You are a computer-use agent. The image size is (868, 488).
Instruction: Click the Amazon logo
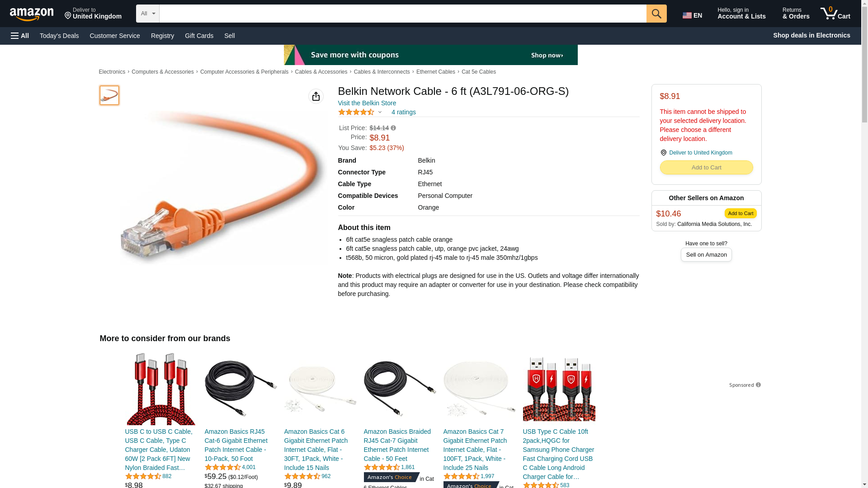point(32,14)
